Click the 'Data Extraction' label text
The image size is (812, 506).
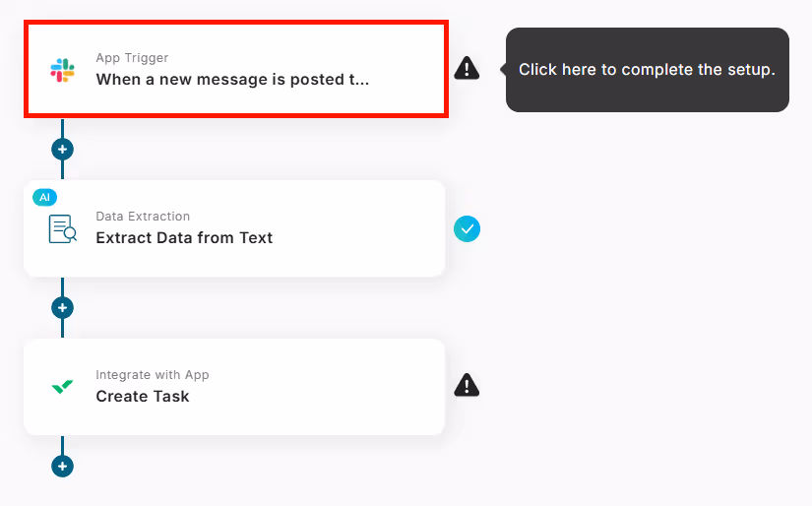(x=143, y=216)
